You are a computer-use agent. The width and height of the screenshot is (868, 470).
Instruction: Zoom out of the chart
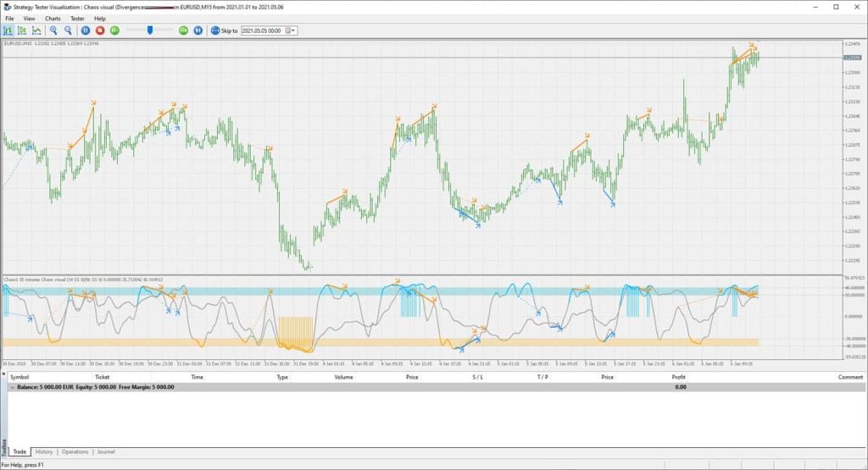coord(68,30)
